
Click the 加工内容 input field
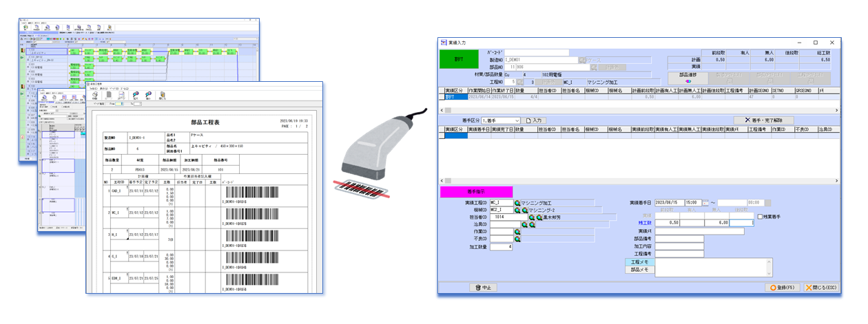tap(679, 246)
